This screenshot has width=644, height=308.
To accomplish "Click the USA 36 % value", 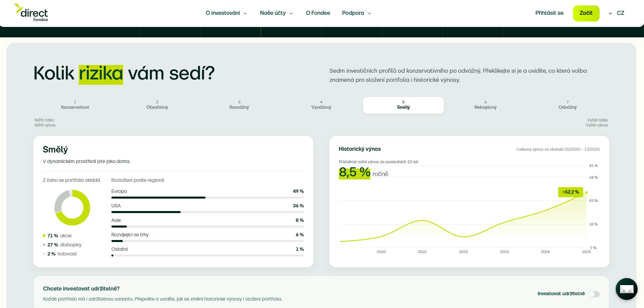I will coord(298,206).
